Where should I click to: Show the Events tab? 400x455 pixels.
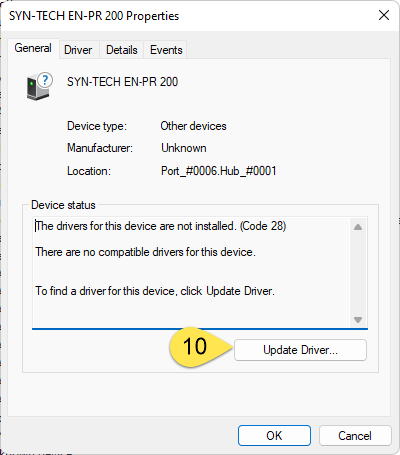pyautogui.click(x=166, y=50)
